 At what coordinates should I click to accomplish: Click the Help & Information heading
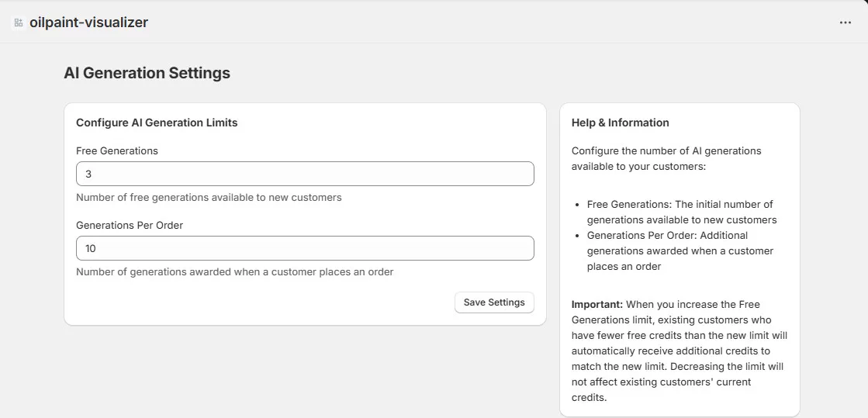620,123
